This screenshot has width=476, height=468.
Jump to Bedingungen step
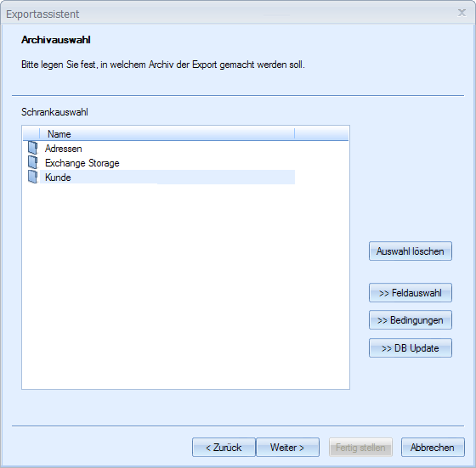tap(411, 320)
